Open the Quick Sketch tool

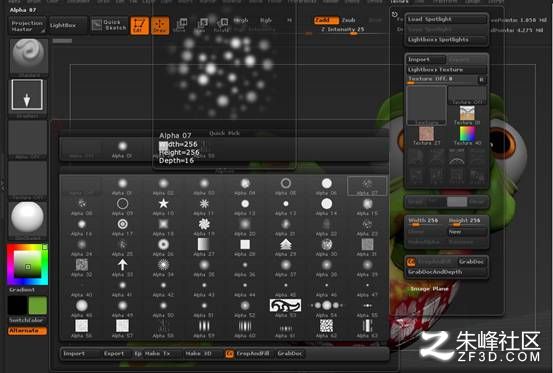[109, 25]
